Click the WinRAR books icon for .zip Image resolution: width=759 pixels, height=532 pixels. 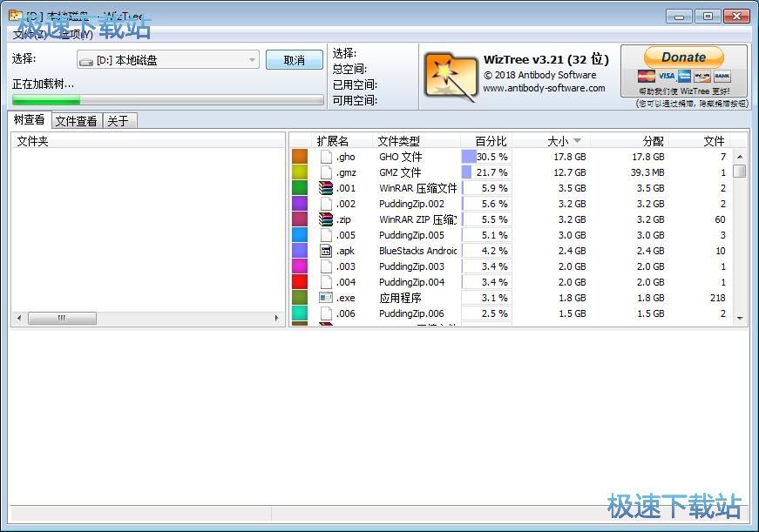point(326,219)
